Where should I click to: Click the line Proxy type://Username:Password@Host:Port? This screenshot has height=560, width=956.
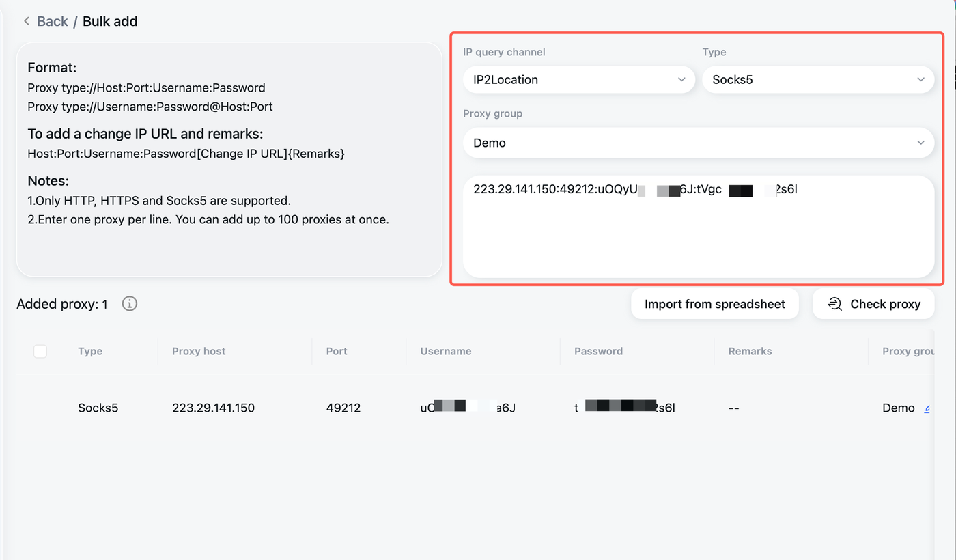(150, 107)
